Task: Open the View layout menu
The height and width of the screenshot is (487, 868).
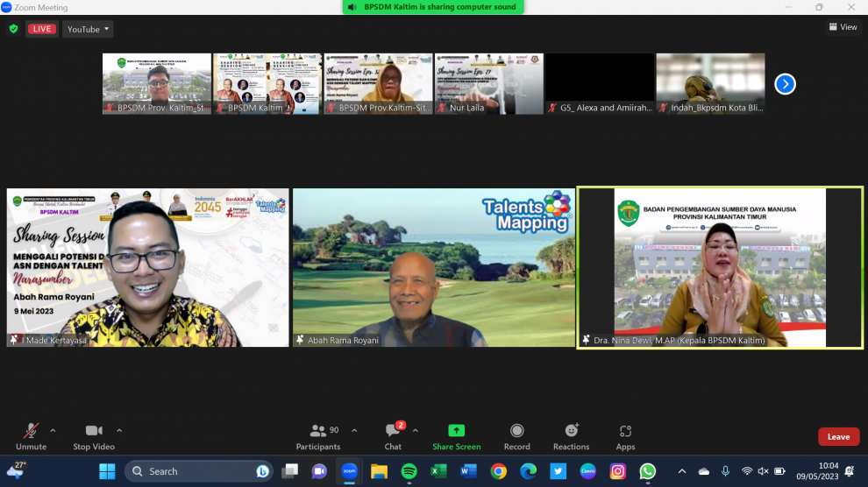Action: pyautogui.click(x=843, y=27)
